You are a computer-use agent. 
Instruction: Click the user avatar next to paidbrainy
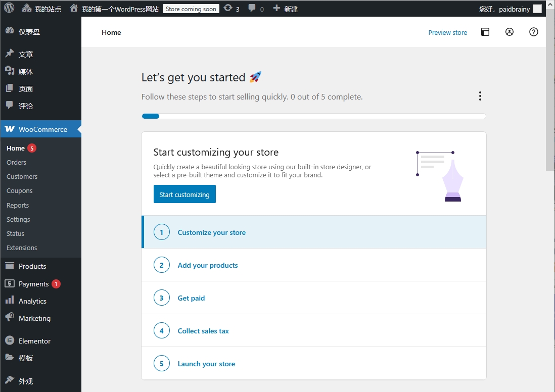[x=537, y=9]
